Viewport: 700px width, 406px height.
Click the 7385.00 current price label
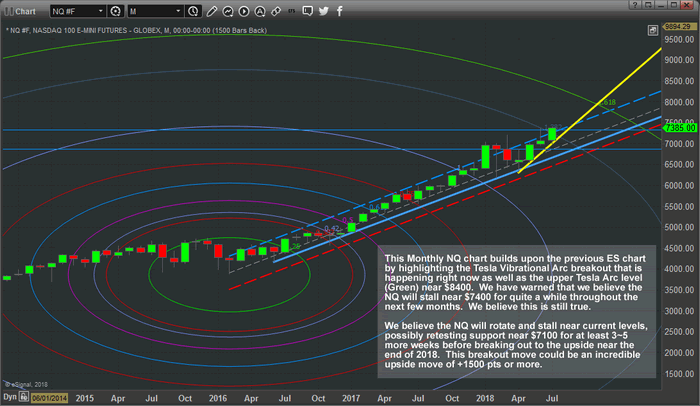[680, 128]
